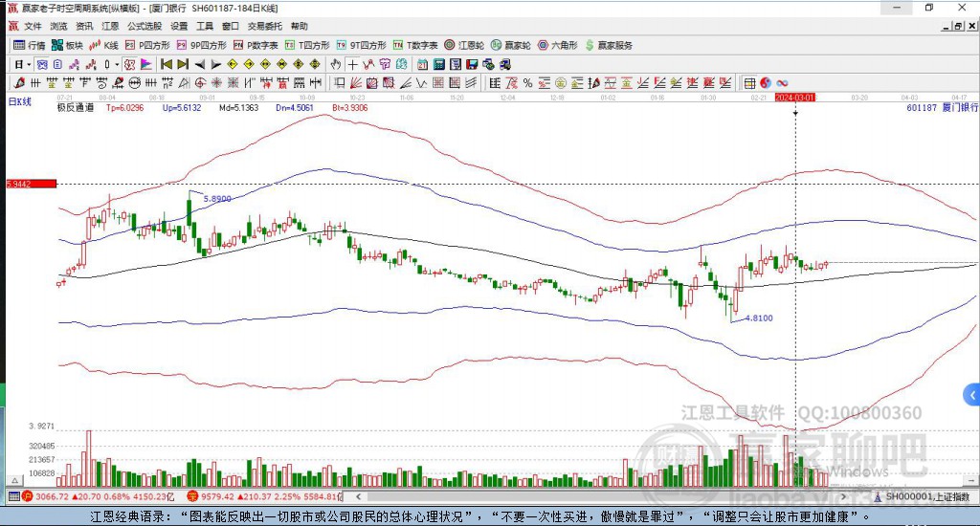This screenshot has height=526, width=980.
Task: Move chart right with black right arrow
Action: point(215,64)
